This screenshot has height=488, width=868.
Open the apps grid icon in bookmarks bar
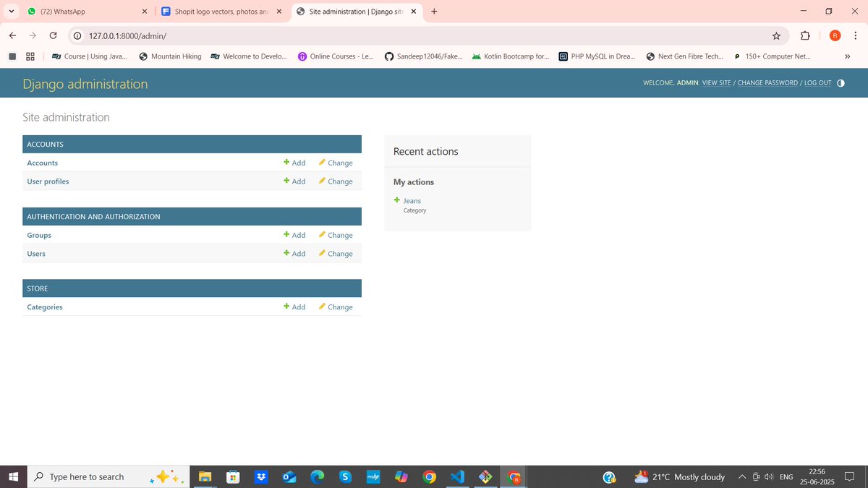pos(30,56)
